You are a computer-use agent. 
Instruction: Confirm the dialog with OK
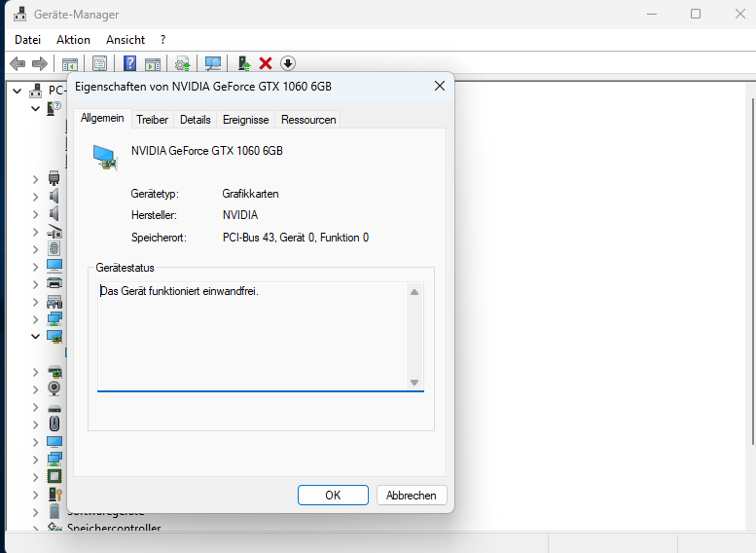[x=333, y=496]
